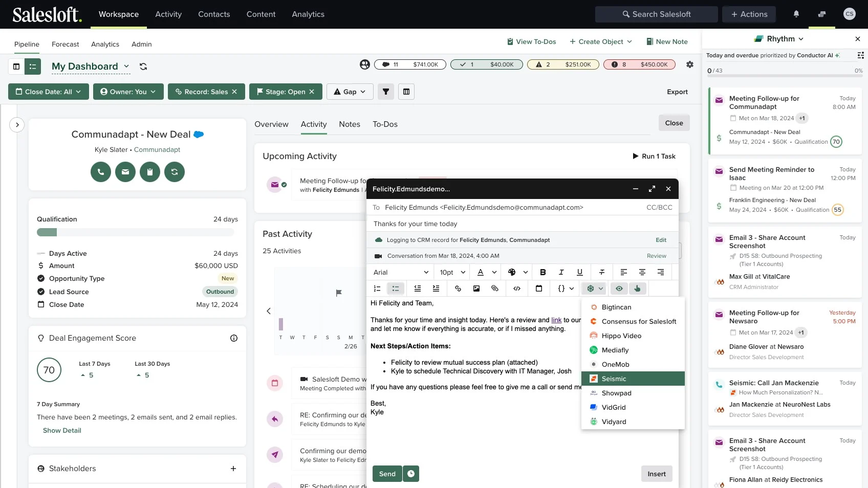
Task: Click the Send button
Action: pyautogui.click(x=387, y=474)
